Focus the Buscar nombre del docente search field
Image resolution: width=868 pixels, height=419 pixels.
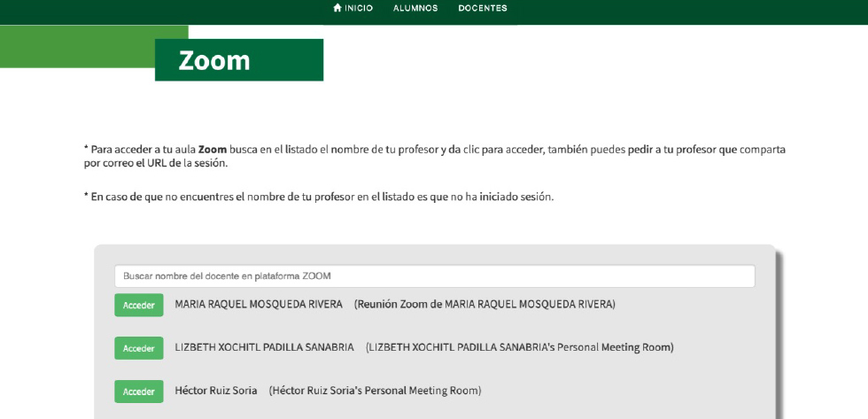click(435, 275)
